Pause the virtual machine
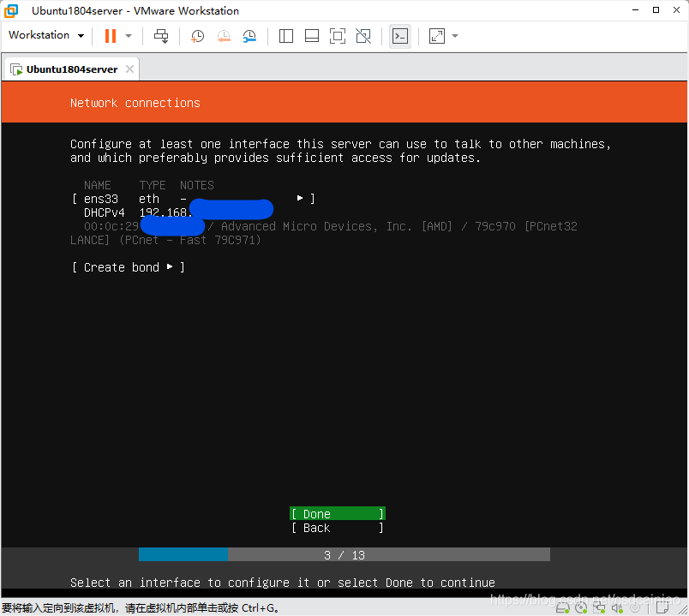The width and height of the screenshot is (689, 616). click(x=111, y=36)
